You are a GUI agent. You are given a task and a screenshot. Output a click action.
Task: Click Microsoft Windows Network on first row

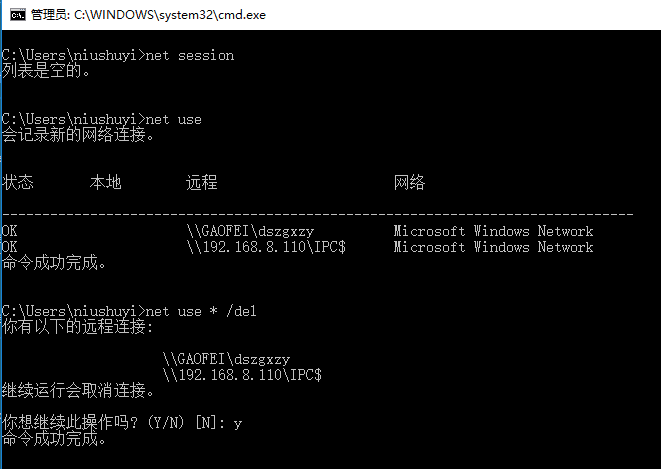493,231
